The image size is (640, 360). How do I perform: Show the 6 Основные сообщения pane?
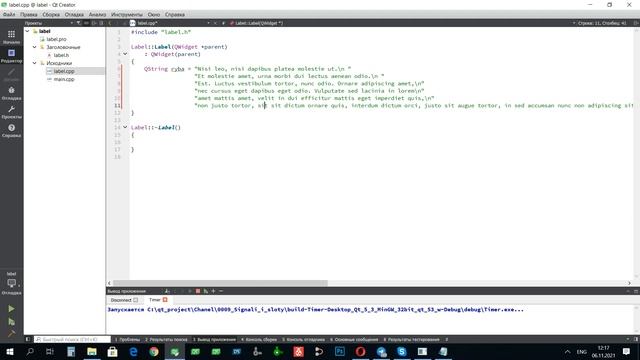click(x=354, y=339)
